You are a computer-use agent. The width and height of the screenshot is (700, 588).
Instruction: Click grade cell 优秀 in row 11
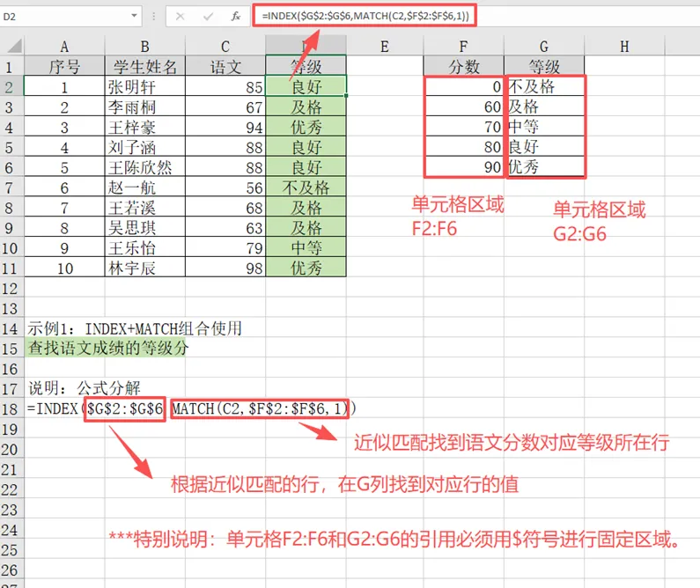point(306,268)
